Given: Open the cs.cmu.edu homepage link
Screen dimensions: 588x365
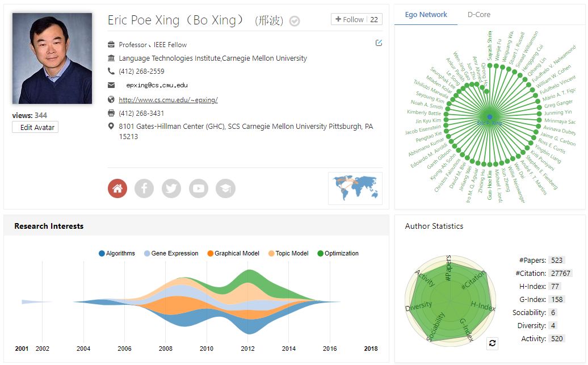Looking at the screenshot, I should tap(168, 100).
